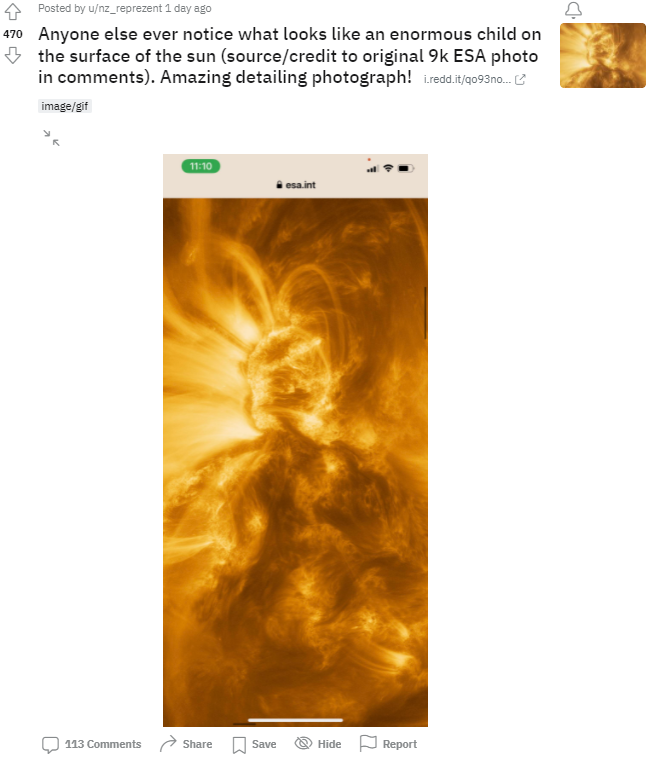Toggle the post notification bell
656x761 pixels.
[x=574, y=10]
